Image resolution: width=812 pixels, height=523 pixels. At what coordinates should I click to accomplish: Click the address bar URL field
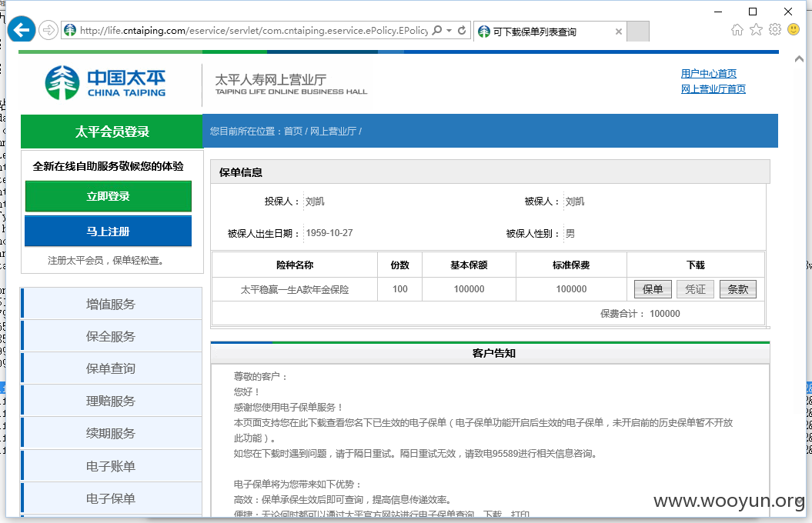point(254,31)
